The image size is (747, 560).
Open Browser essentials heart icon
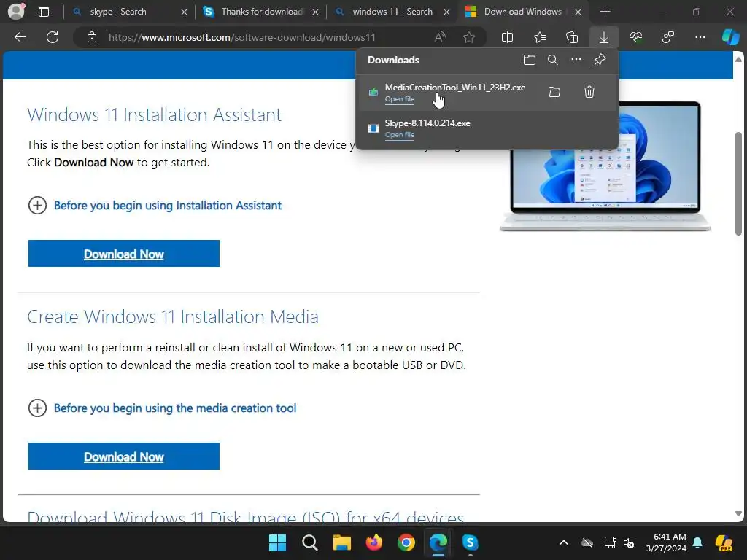[x=636, y=37]
